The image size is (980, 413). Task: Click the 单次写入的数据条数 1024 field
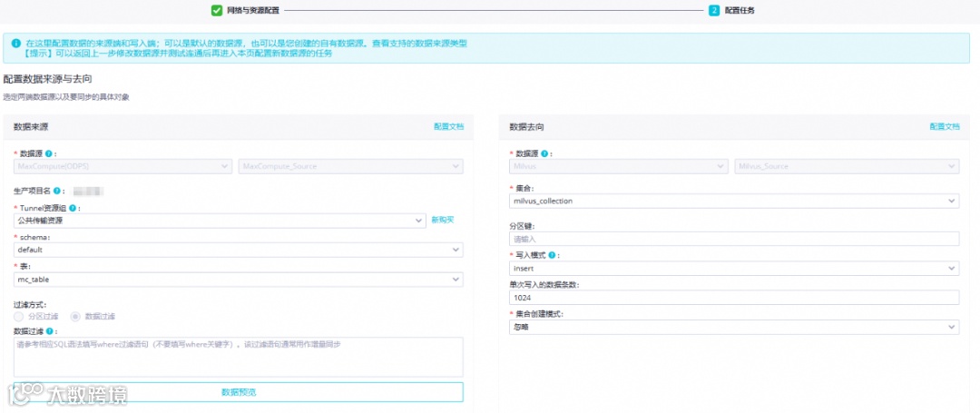point(734,298)
